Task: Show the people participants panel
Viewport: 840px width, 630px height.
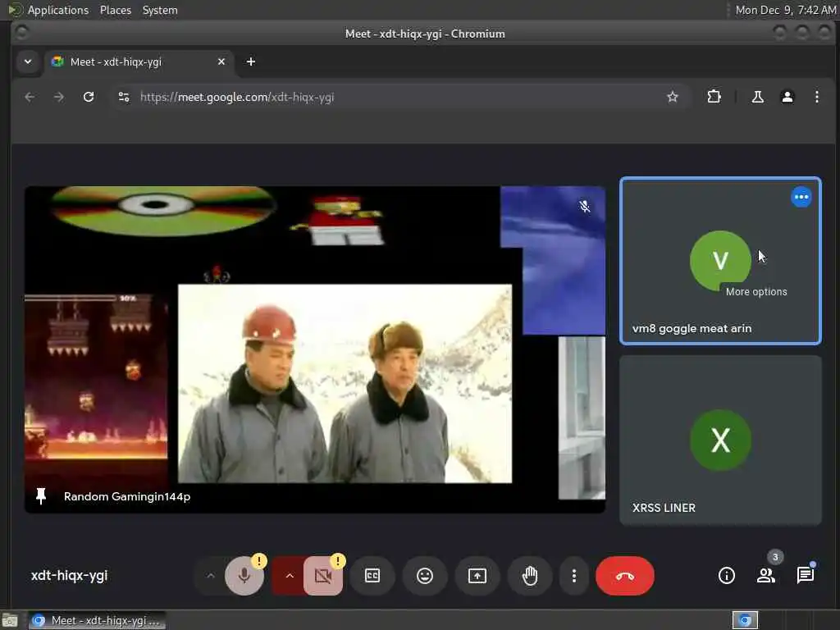Action: (x=766, y=576)
